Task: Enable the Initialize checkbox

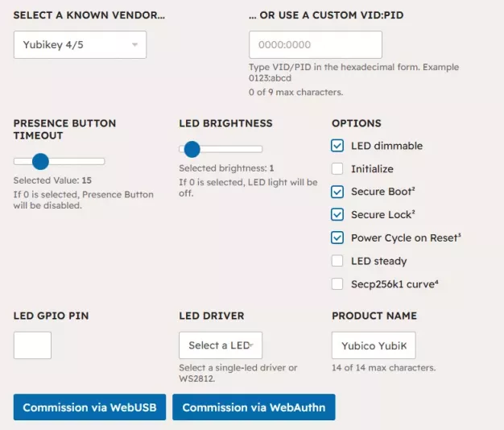Action: (x=337, y=169)
